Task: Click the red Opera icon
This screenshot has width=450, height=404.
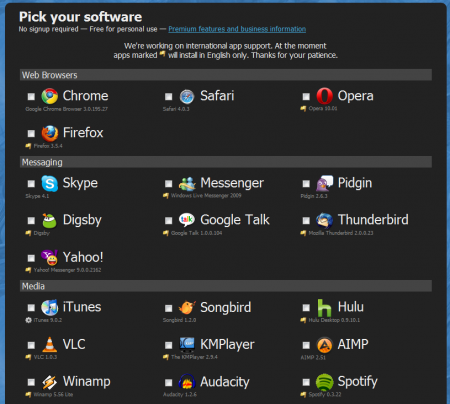Action: click(x=324, y=96)
